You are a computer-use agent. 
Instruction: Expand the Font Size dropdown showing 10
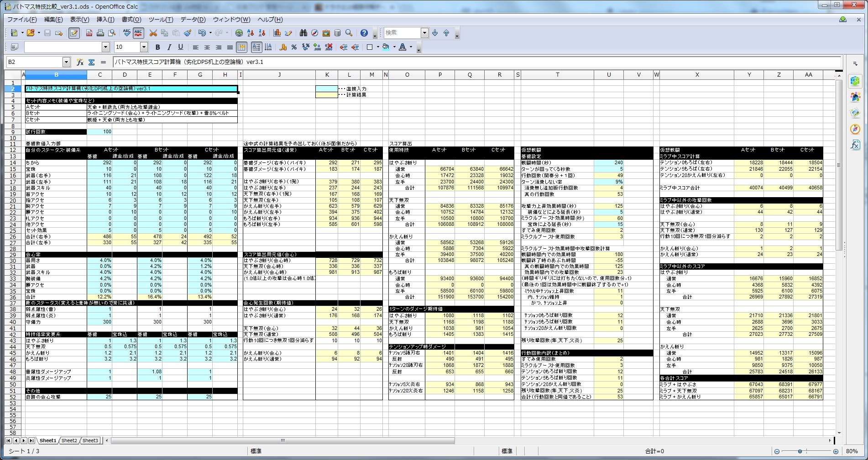(144, 47)
